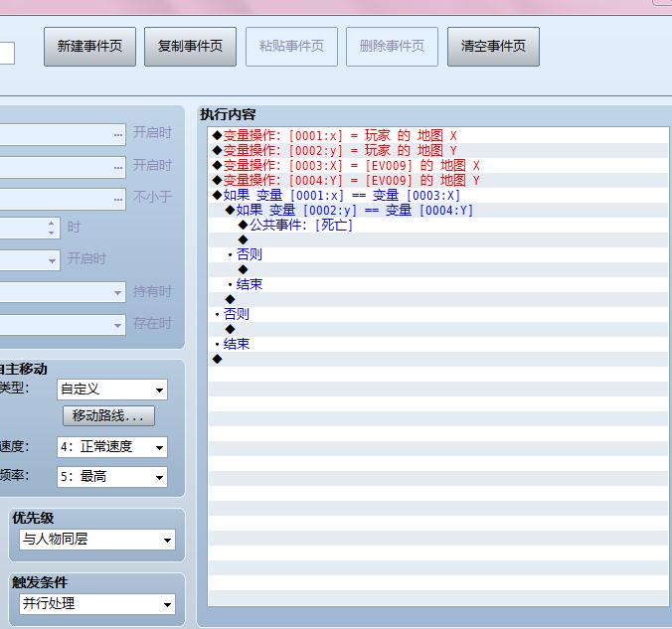Open the small dropdown beside lower 开启时
This screenshot has width=672, height=629.
coord(30,259)
